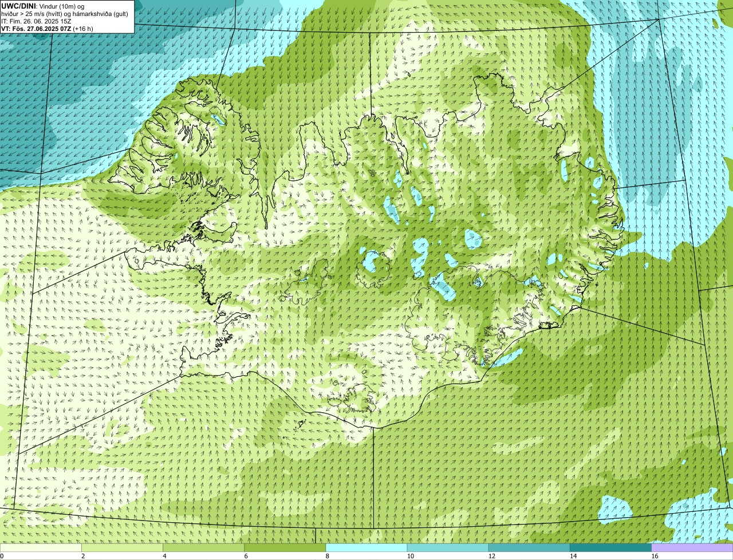The height and width of the screenshot is (560, 733).
Task: Click the 12–14 m/s teal legend segment
Action: (529, 547)
